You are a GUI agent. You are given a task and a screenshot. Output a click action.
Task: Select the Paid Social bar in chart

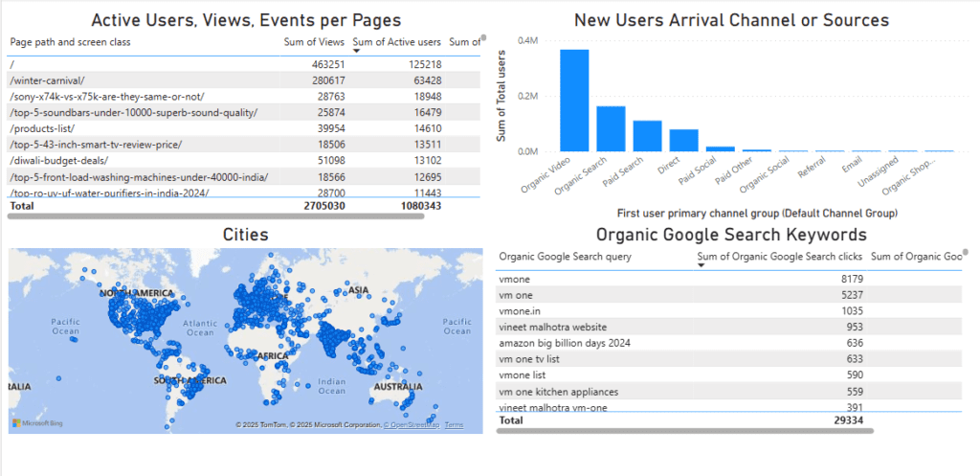coord(720,148)
